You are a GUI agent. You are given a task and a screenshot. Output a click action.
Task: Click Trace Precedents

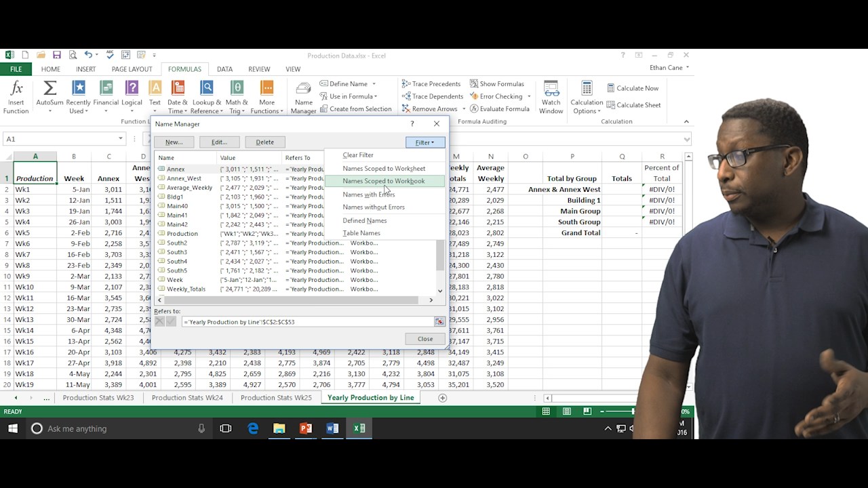click(431, 84)
